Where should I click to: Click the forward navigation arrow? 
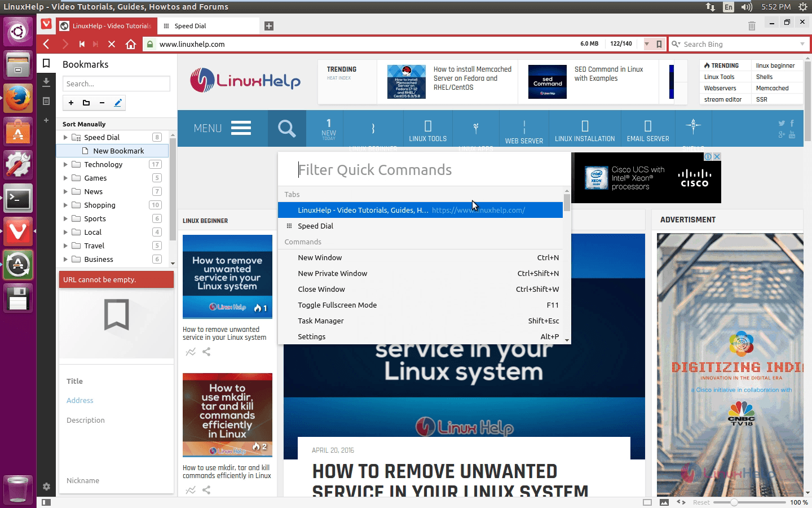point(65,44)
